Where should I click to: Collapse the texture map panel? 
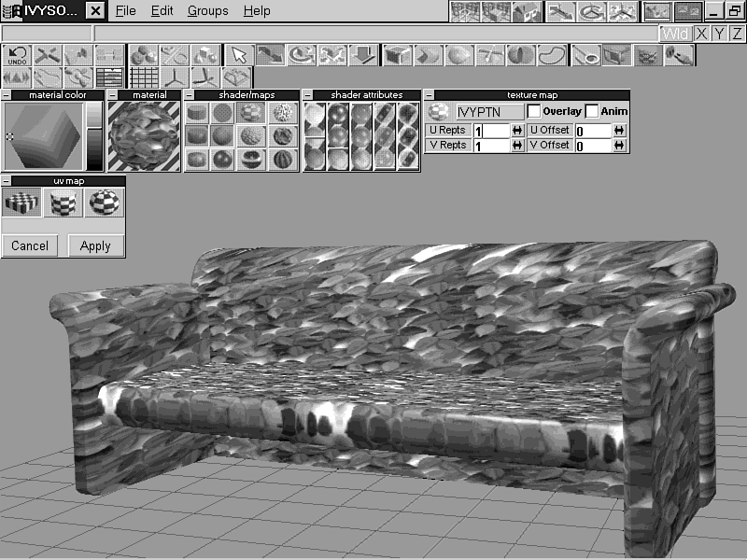430,95
